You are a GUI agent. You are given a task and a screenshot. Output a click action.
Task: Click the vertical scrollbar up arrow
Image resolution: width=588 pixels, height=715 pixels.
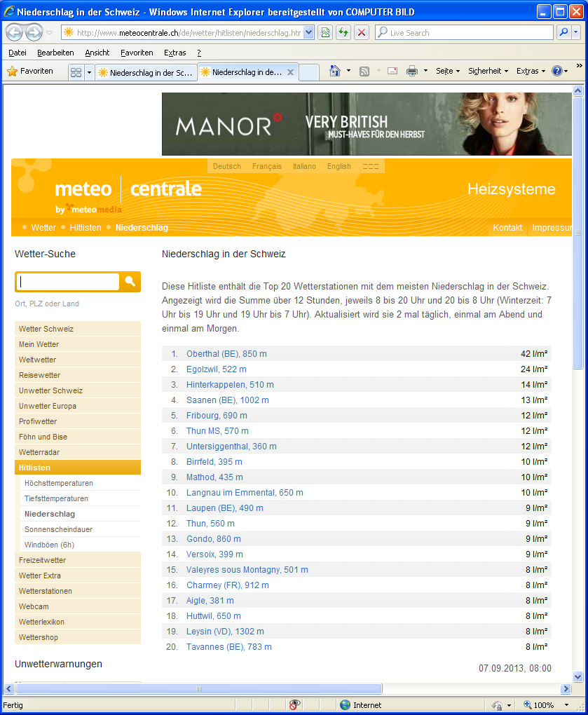[x=577, y=90]
